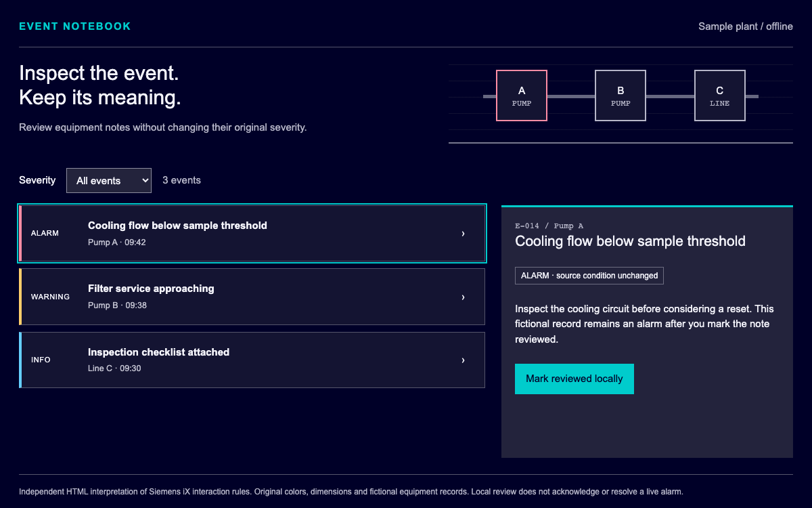Select Pump B node in diagram
This screenshot has height=508, width=812.
[621, 96]
